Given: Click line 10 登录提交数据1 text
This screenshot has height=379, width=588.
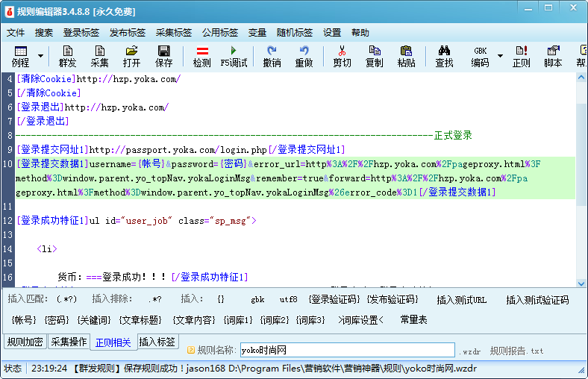Looking at the screenshot, I should 52,164.
